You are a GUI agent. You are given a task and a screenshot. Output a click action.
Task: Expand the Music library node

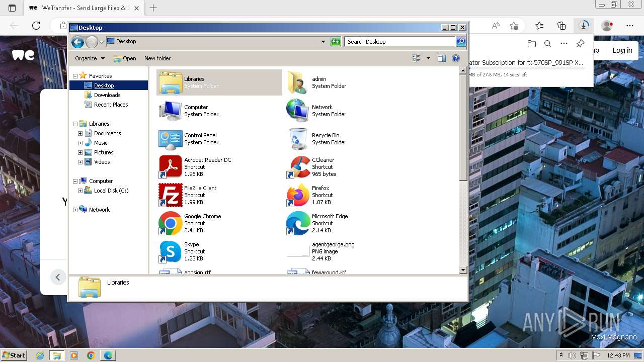click(x=80, y=143)
